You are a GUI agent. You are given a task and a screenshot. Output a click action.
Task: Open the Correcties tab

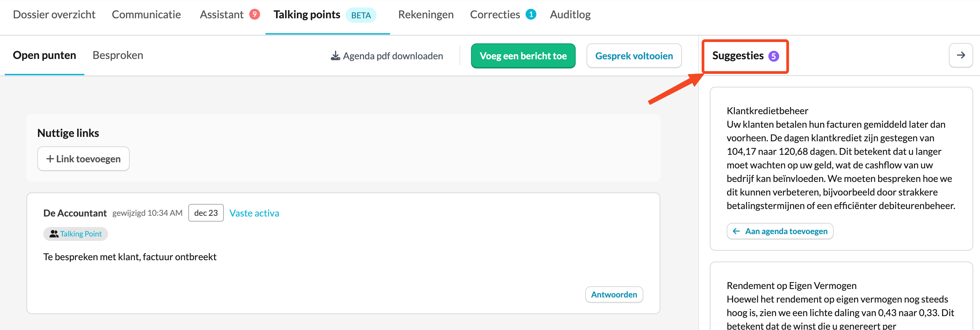pos(495,15)
